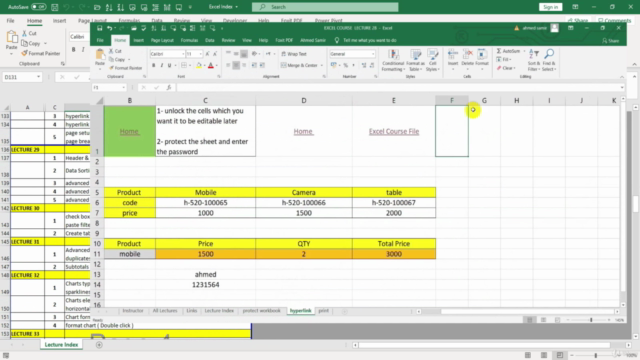Click AutoSum in Editing group
This screenshot has width=640, height=360.
509,51
